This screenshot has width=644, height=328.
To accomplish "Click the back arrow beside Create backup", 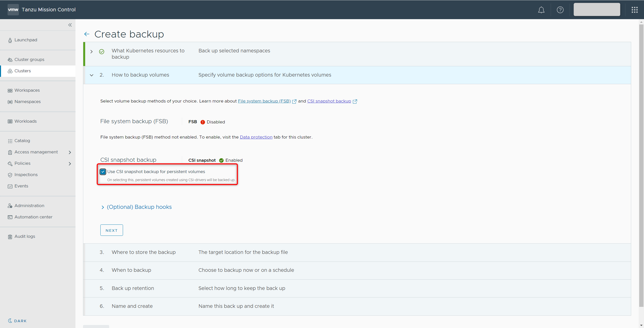I will [87, 34].
